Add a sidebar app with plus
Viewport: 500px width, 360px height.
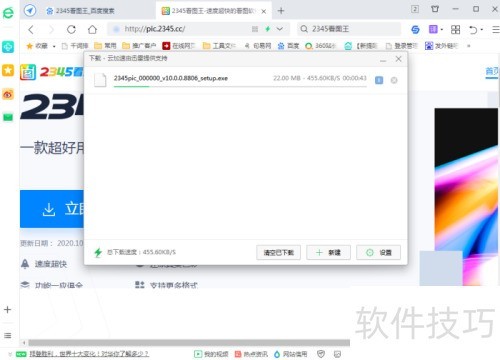point(8,310)
